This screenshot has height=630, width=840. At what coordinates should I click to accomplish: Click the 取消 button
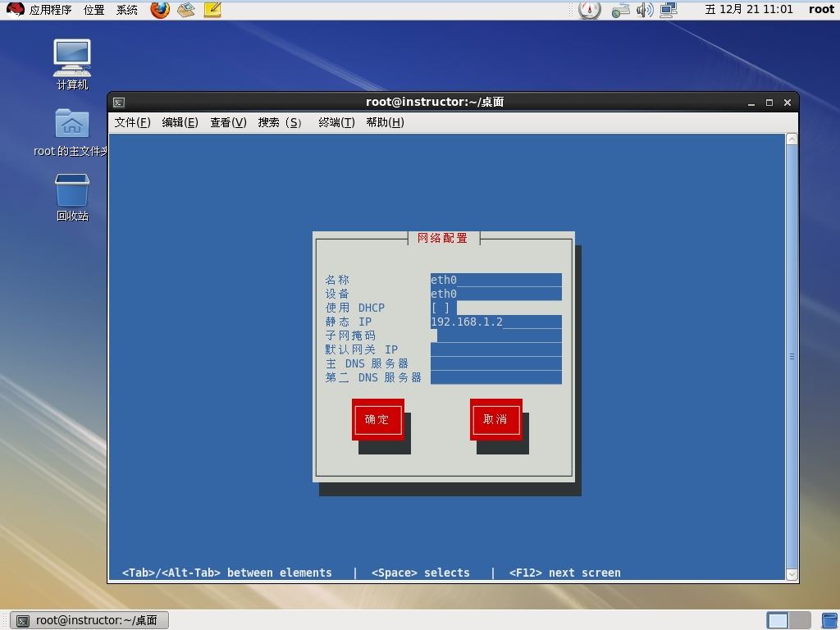pyautogui.click(x=495, y=419)
